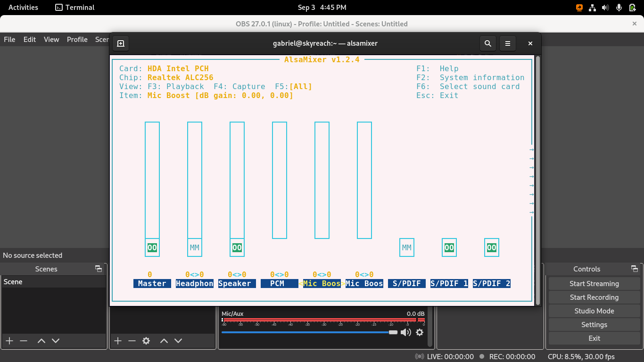Click Exit button in OBS Controls

[x=594, y=338]
